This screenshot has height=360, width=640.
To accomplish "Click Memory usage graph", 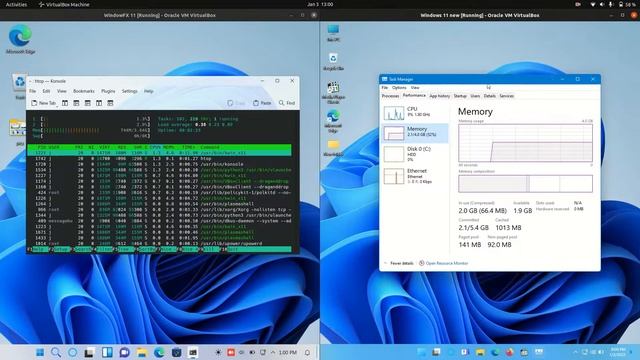I will click(x=525, y=143).
